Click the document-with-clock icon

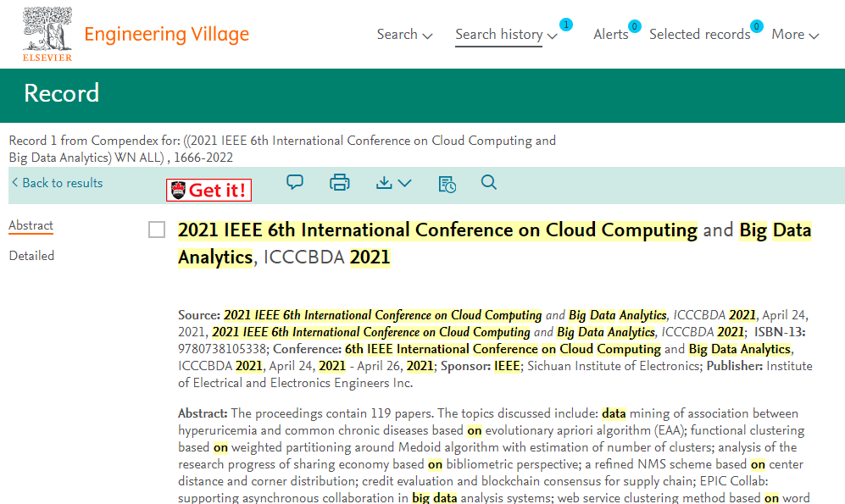tap(448, 184)
